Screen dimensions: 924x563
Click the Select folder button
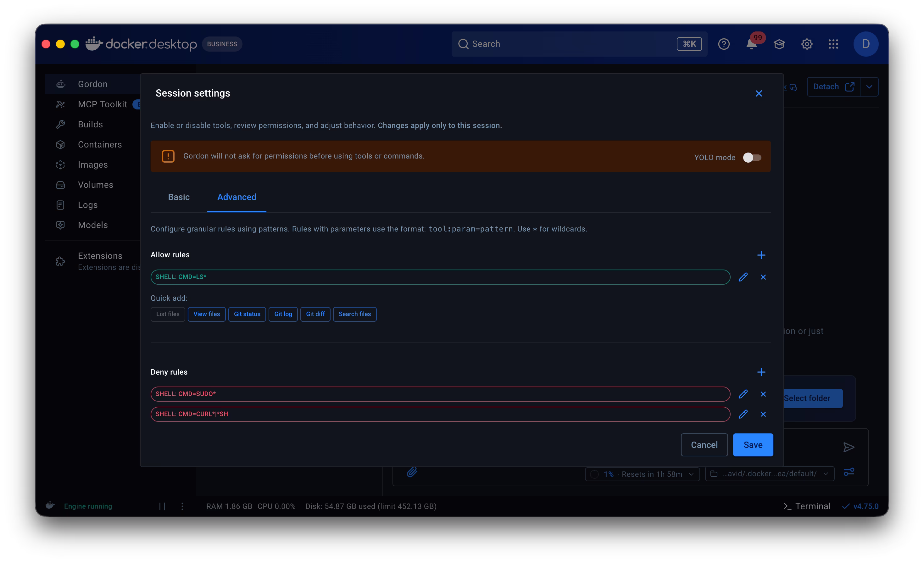point(812,398)
